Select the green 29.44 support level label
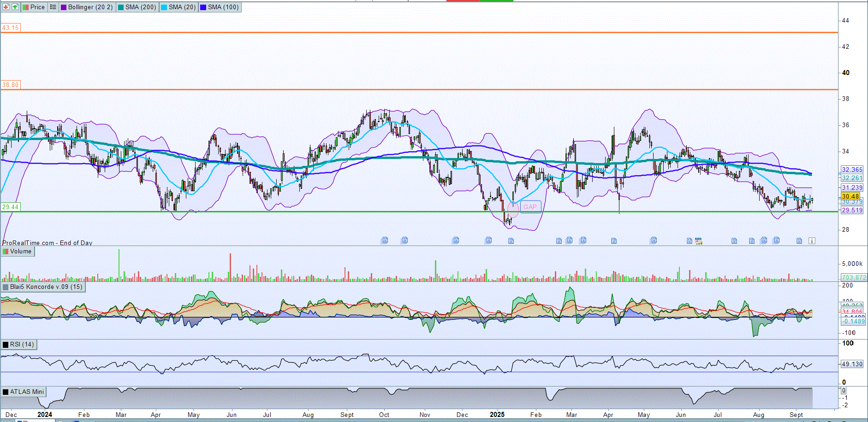 point(10,207)
